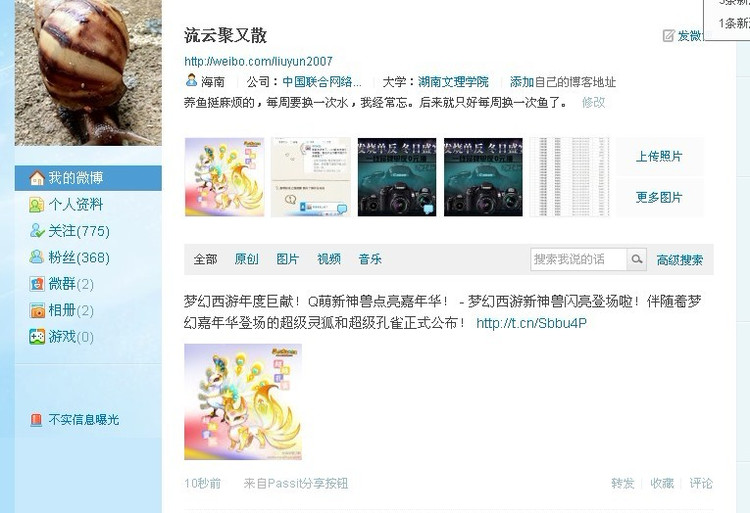Image resolution: width=750 pixels, height=513 pixels.
Task: Click the 高级搜索 advanced search link
Action: click(680, 260)
